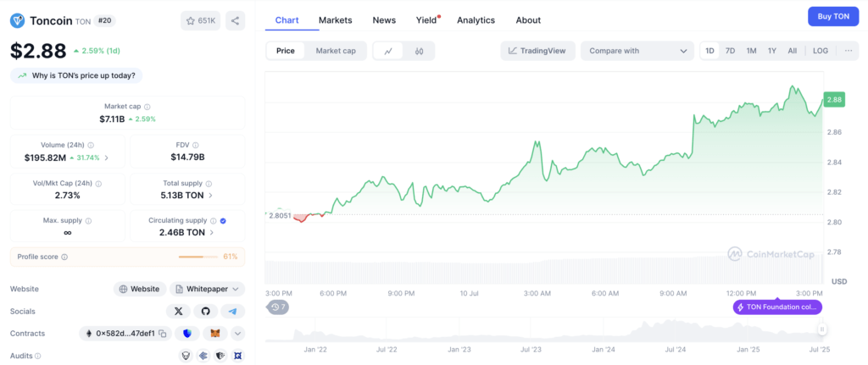Grab the timeline range handle at right
This screenshot has width=868, height=365.
(x=822, y=329)
